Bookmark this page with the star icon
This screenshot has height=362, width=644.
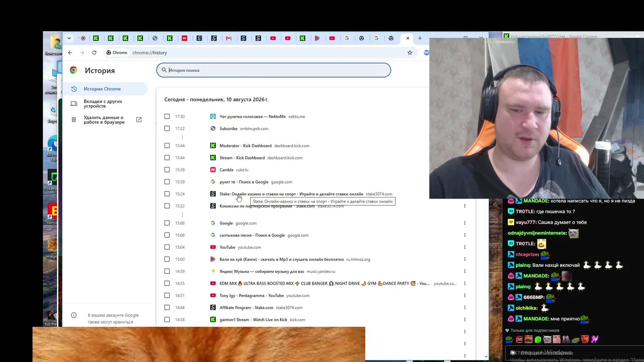coord(410,52)
